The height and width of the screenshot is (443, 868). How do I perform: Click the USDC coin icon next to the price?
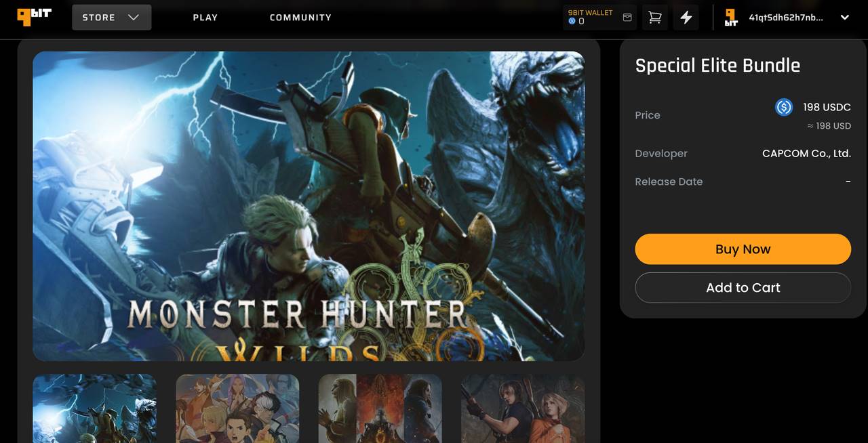[x=783, y=107]
